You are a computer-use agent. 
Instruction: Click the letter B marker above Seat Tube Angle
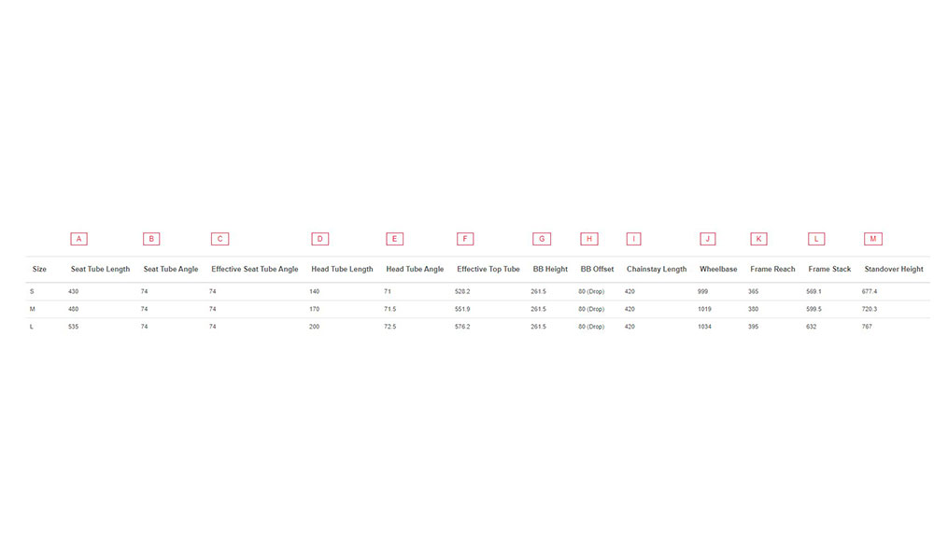coord(151,239)
